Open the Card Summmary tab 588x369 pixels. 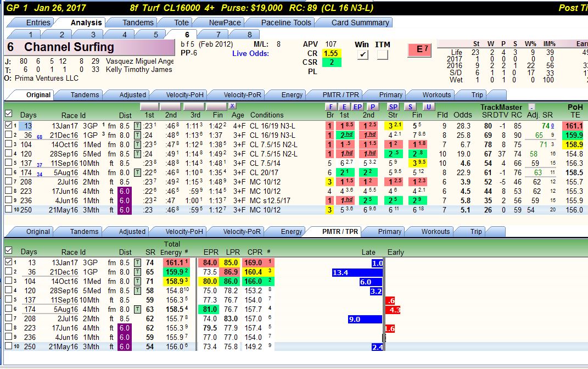click(x=360, y=23)
